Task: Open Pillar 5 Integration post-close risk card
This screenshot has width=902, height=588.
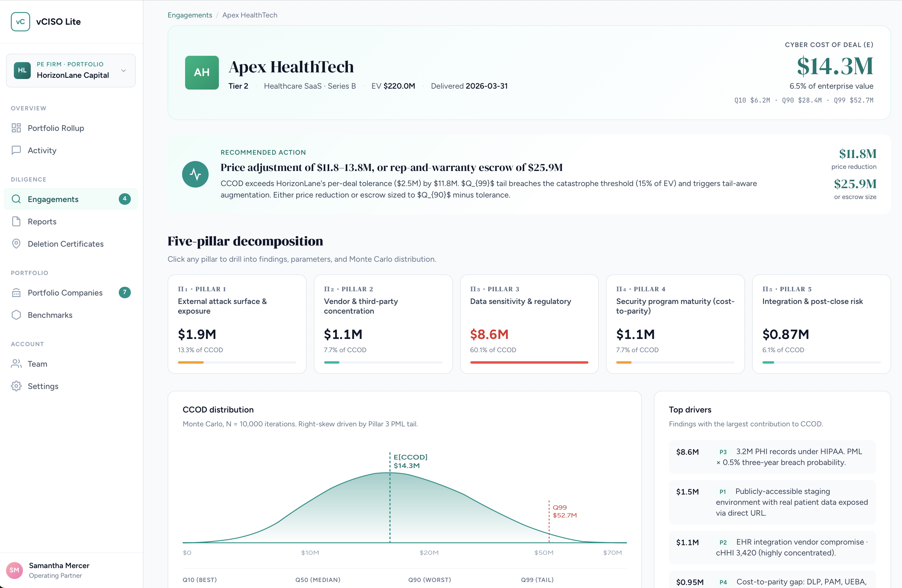Action: (821, 324)
